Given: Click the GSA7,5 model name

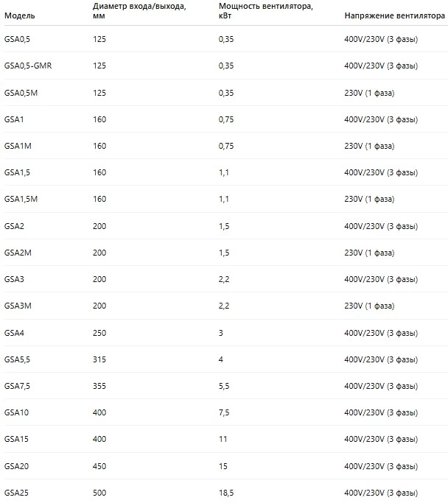Looking at the screenshot, I should tap(18, 385).
